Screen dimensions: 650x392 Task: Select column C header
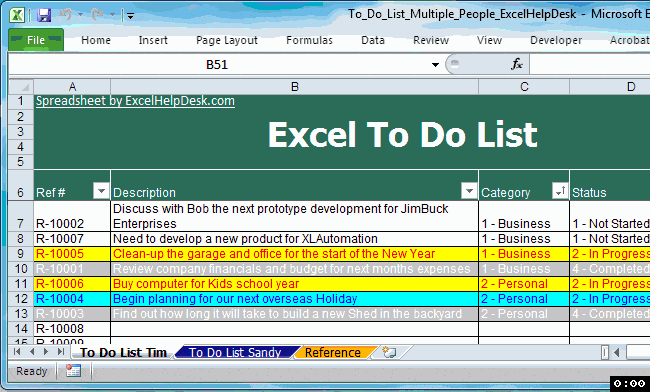pyautogui.click(x=524, y=87)
